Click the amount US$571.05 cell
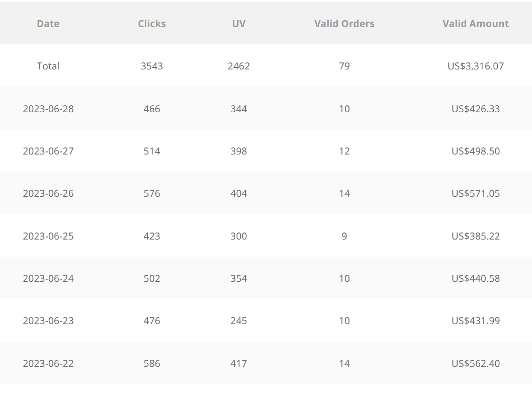The height and width of the screenshot is (394, 532). pyautogui.click(x=475, y=193)
